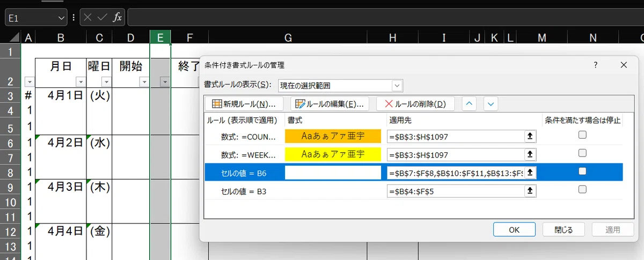Select the rule セルの値 = B3
Image resolution: width=644 pixels, height=260 pixels.
pyautogui.click(x=243, y=191)
